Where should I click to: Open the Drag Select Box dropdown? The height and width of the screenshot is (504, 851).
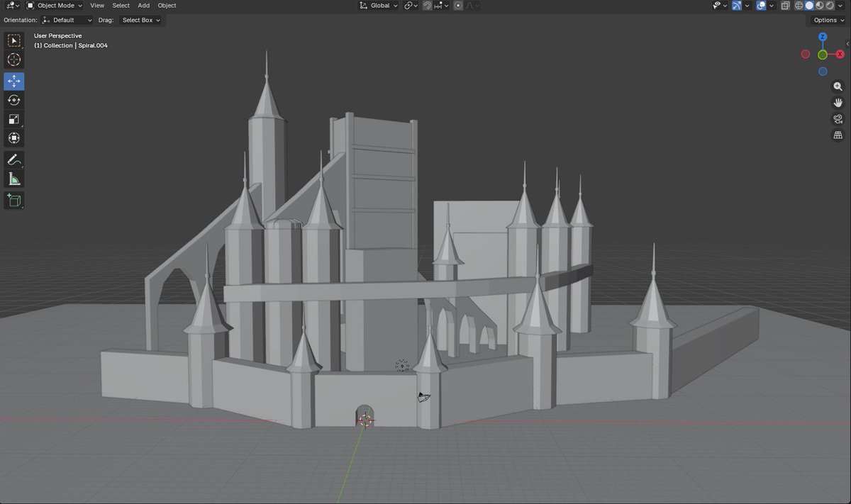[x=141, y=20]
